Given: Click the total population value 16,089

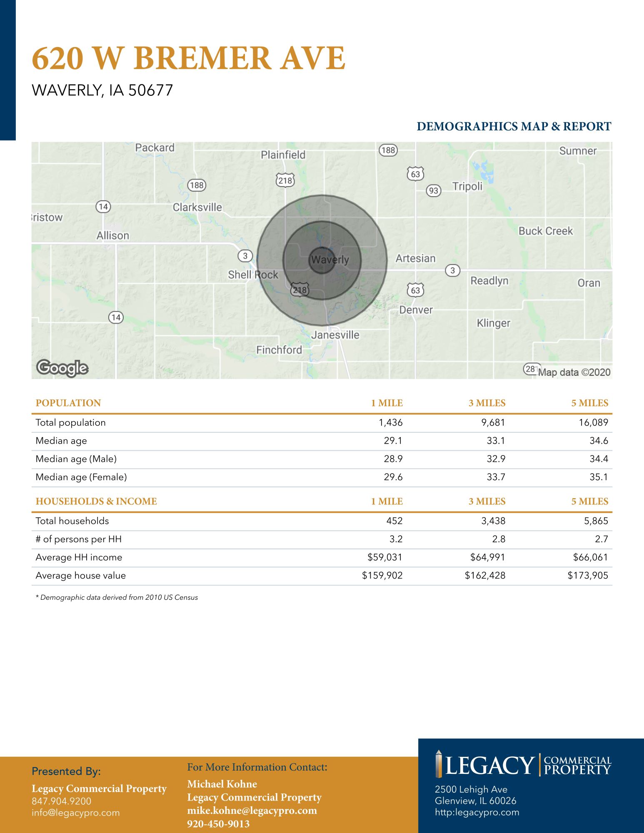Looking at the screenshot, I should click(x=594, y=423).
